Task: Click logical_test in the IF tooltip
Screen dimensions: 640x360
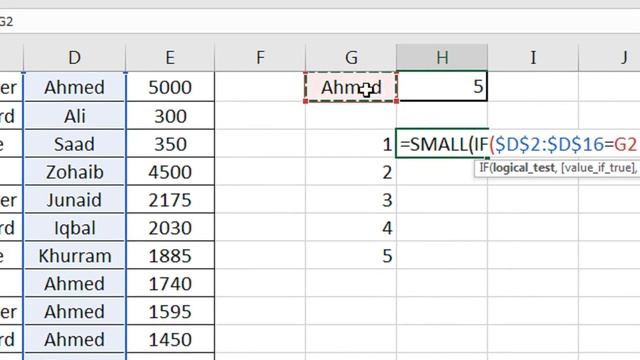Action: pos(524,167)
